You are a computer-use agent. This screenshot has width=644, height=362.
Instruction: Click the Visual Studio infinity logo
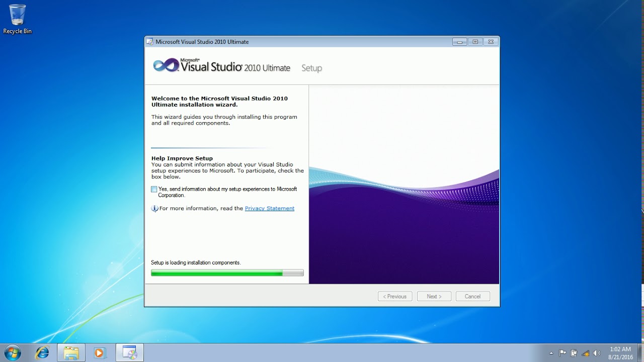pos(166,65)
